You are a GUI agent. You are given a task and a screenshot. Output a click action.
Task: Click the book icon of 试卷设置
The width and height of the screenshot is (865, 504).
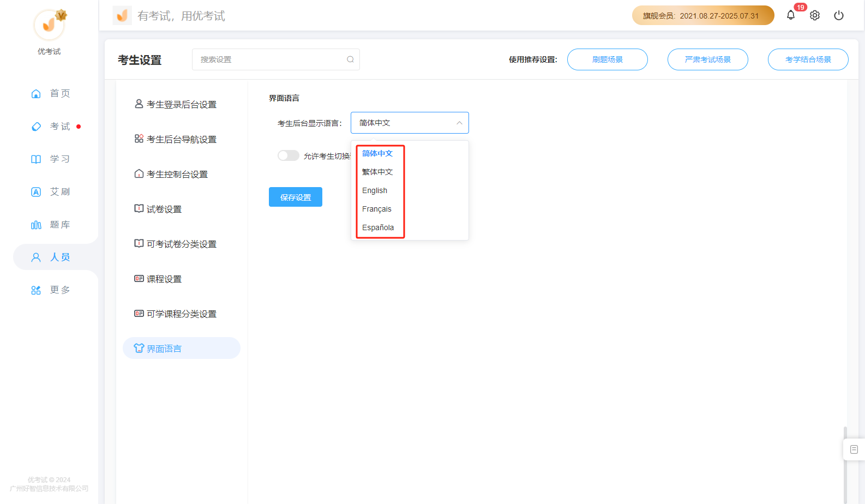pos(139,208)
